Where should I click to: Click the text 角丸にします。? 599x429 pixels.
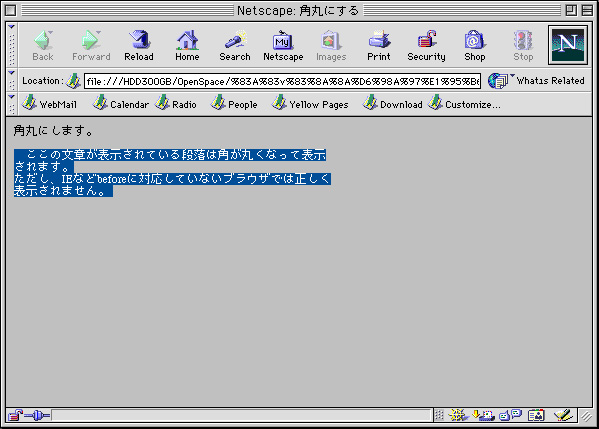coord(53,131)
